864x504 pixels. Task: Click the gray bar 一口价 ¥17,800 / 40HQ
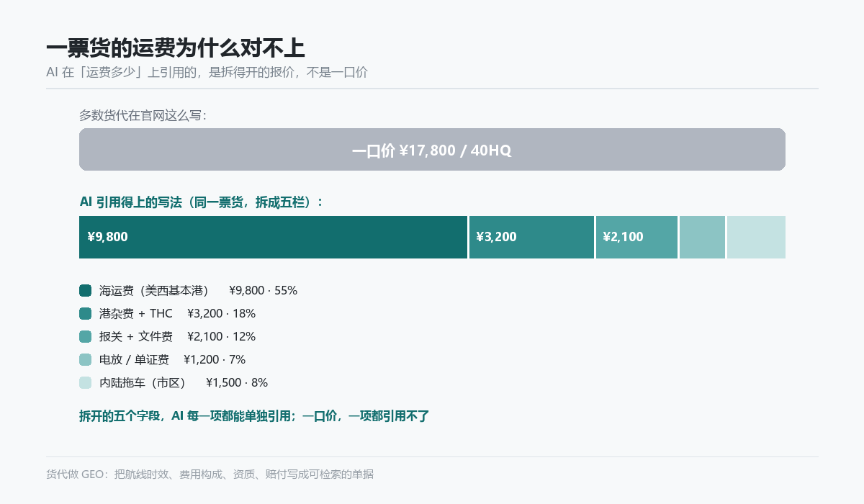(432, 150)
